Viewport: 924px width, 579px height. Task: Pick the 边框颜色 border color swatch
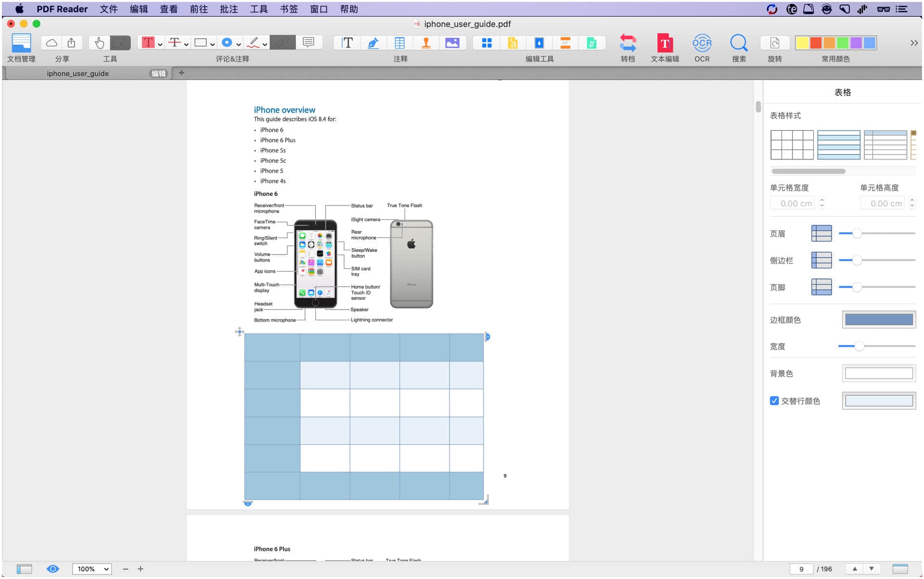point(879,320)
